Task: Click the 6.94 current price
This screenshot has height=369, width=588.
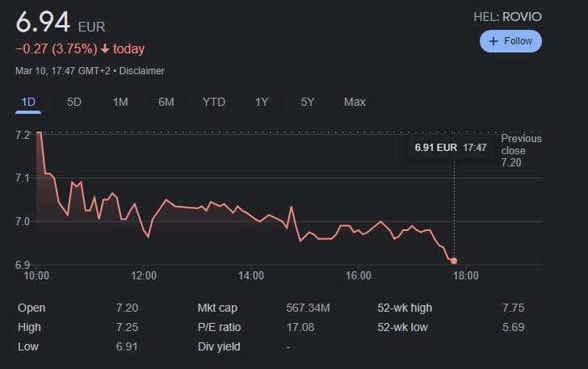Action: (42, 23)
